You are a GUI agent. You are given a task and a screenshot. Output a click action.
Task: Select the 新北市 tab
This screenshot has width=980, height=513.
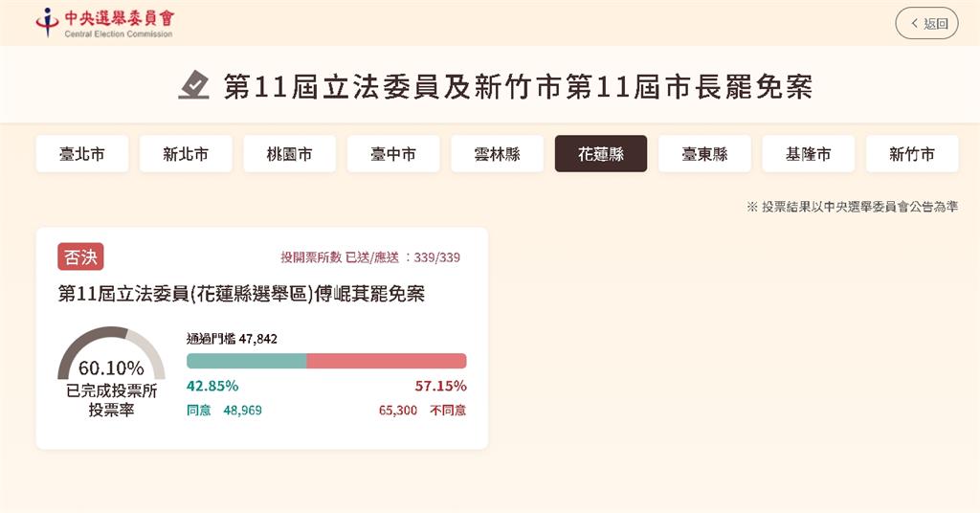186,154
